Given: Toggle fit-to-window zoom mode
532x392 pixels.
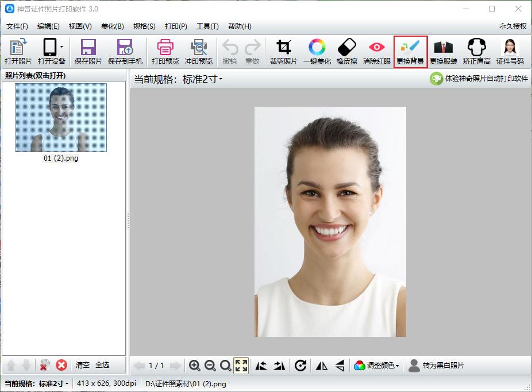Looking at the screenshot, I should tap(241, 366).
